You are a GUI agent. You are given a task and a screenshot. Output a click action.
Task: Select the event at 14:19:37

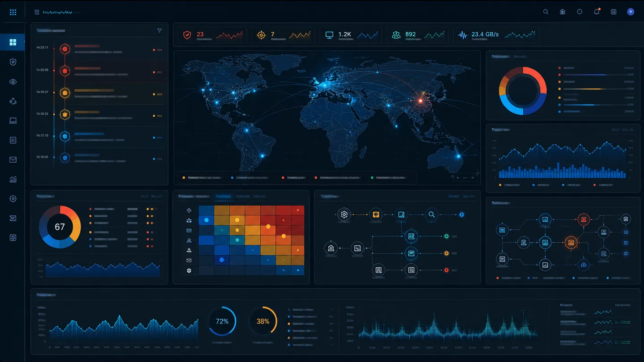coord(99,93)
